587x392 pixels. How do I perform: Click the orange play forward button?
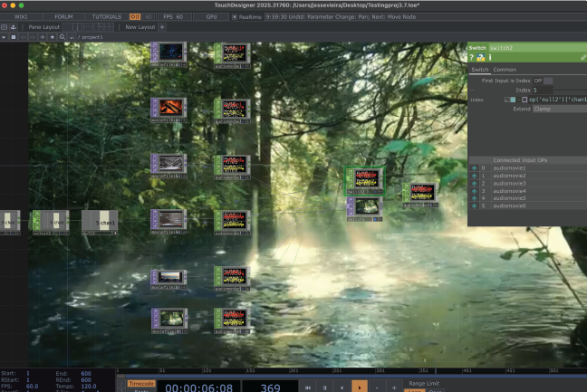click(360, 387)
